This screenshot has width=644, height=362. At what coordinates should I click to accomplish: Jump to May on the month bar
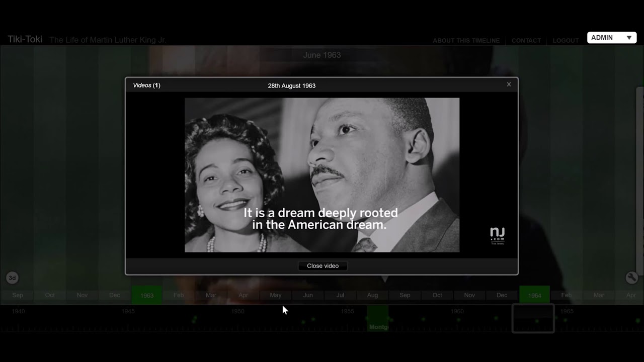point(276,295)
